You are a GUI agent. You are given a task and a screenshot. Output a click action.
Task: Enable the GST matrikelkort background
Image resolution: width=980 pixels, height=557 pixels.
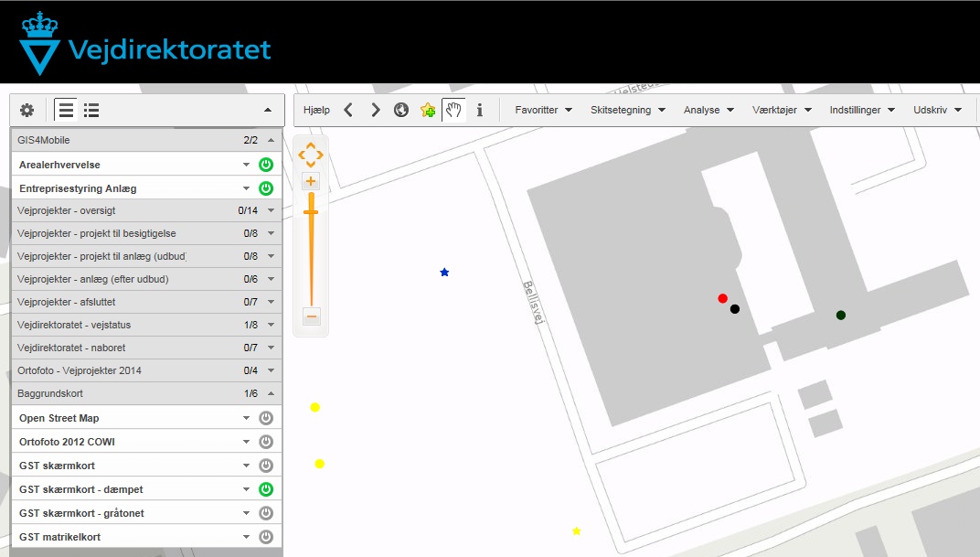(266, 537)
